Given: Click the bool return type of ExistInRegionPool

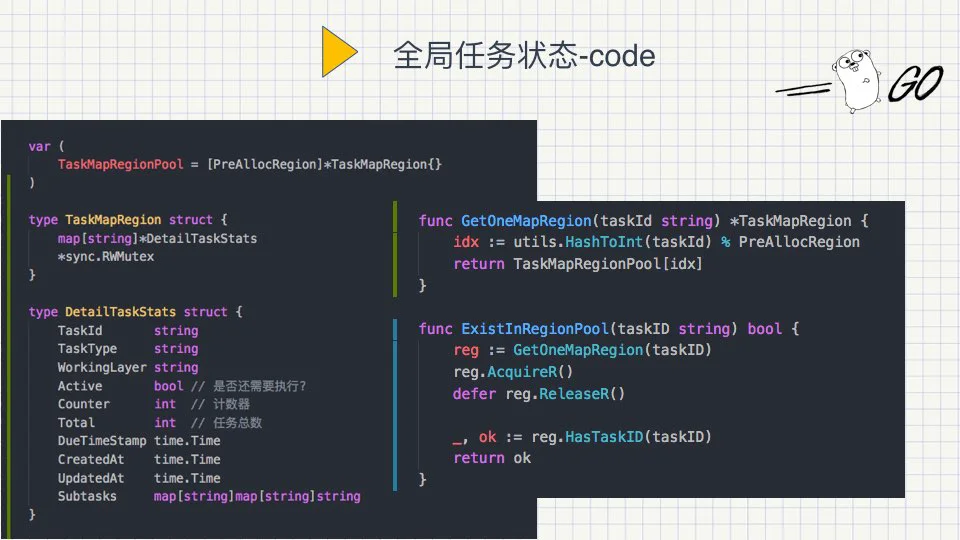Looking at the screenshot, I should 765,329.
